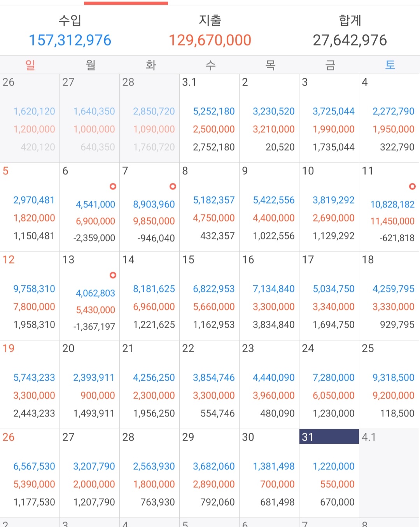
Task: Tap the 일 Sunday column header
Action: tap(30, 65)
